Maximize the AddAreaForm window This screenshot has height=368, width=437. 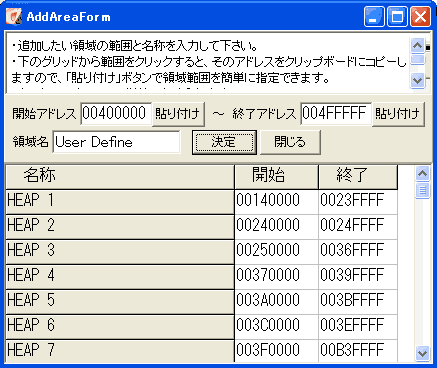coord(397,16)
